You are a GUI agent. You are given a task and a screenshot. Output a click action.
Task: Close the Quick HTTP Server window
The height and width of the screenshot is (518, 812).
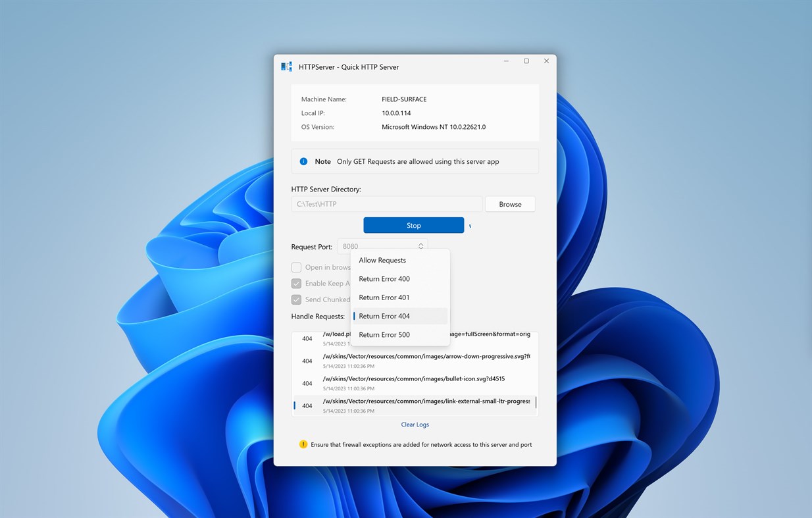546,61
